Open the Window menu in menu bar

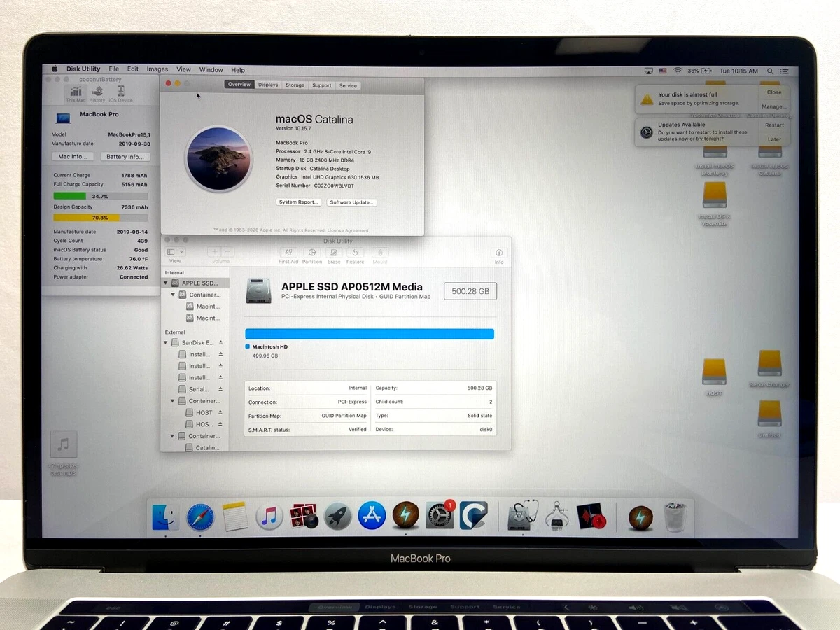tap(211, 70)
